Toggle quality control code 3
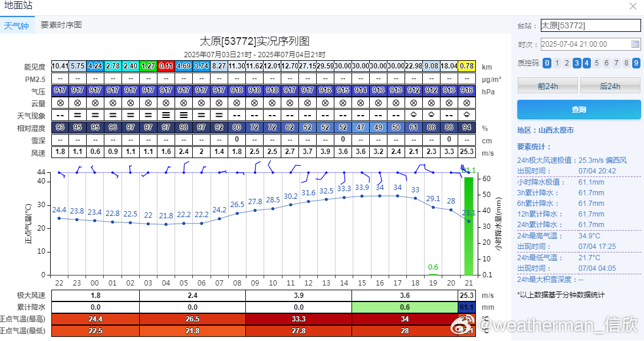The height and width of the screenshot is (341, 644). [x=577, y=63]
